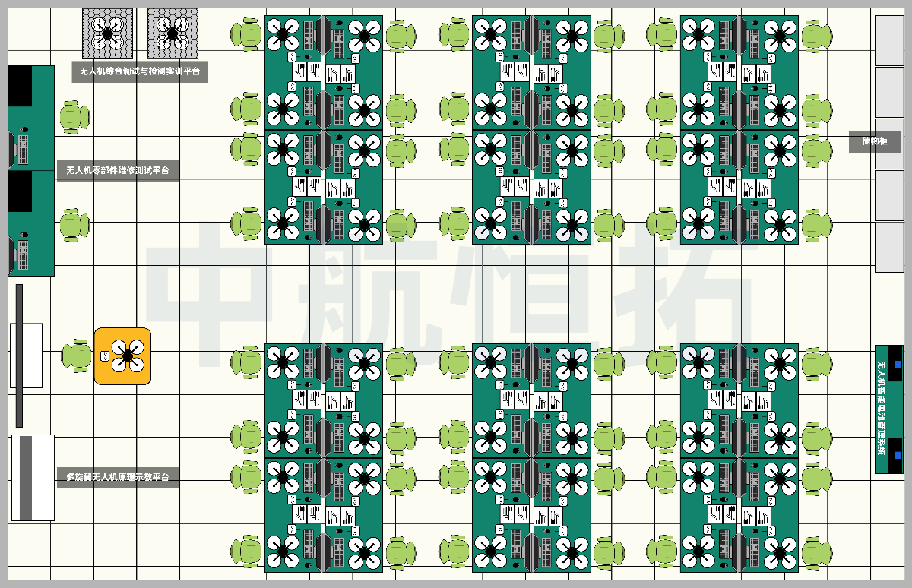Select the lower chair at the repair bench
The width and height of the screenshot is (912, 588).
[74, 224]
